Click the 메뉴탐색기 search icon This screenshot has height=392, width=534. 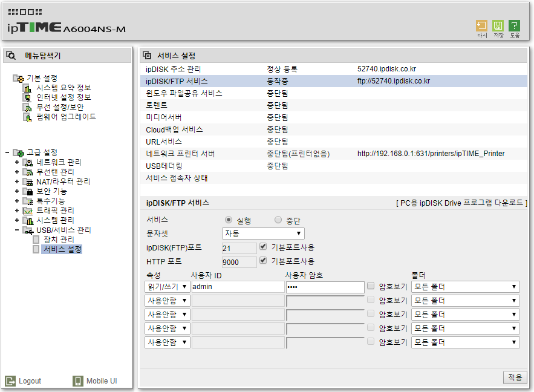[x=11, y=56]
